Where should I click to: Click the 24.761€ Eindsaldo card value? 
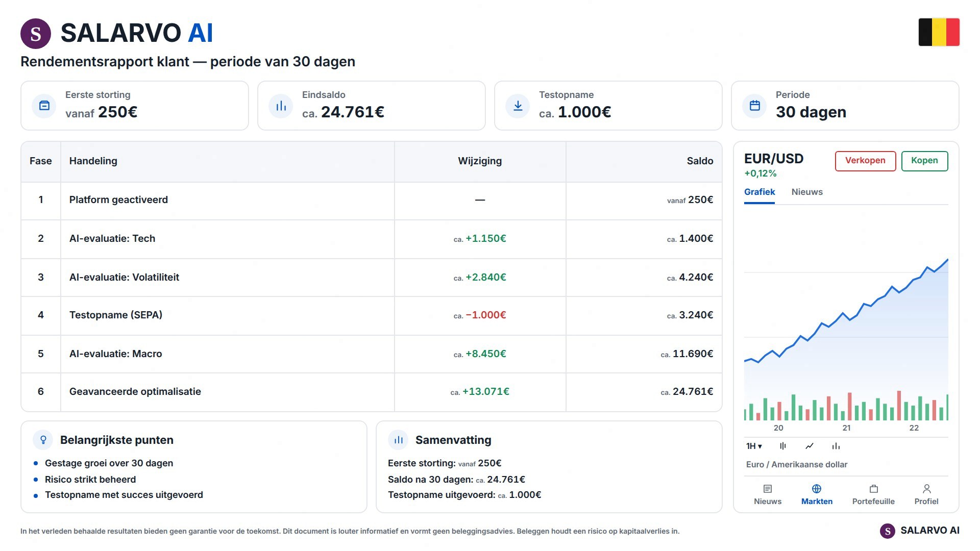click(352, 112)
